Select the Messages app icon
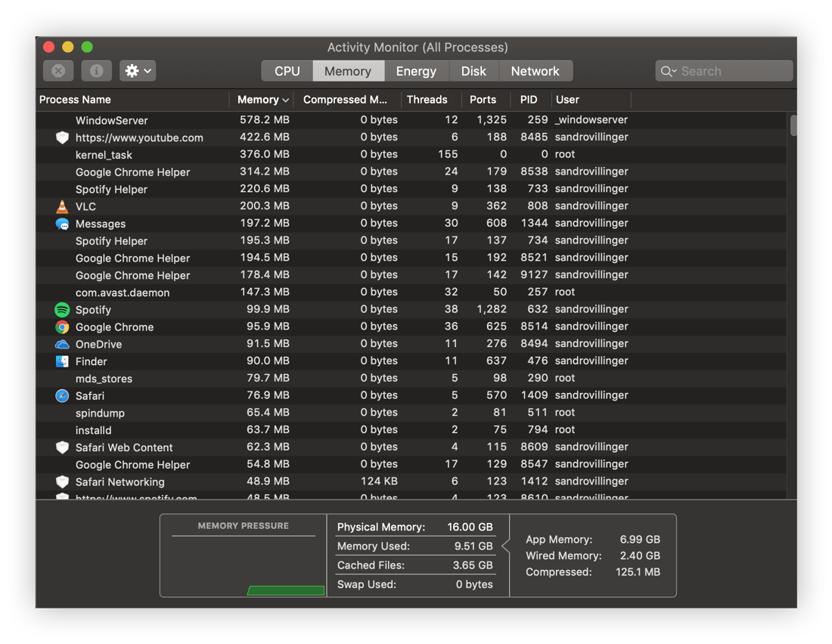 pyautogui.click(x=62, y=223)
